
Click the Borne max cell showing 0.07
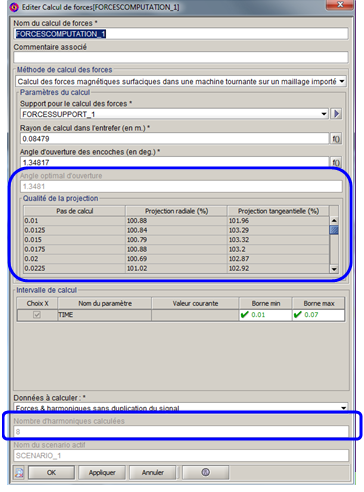318,315
